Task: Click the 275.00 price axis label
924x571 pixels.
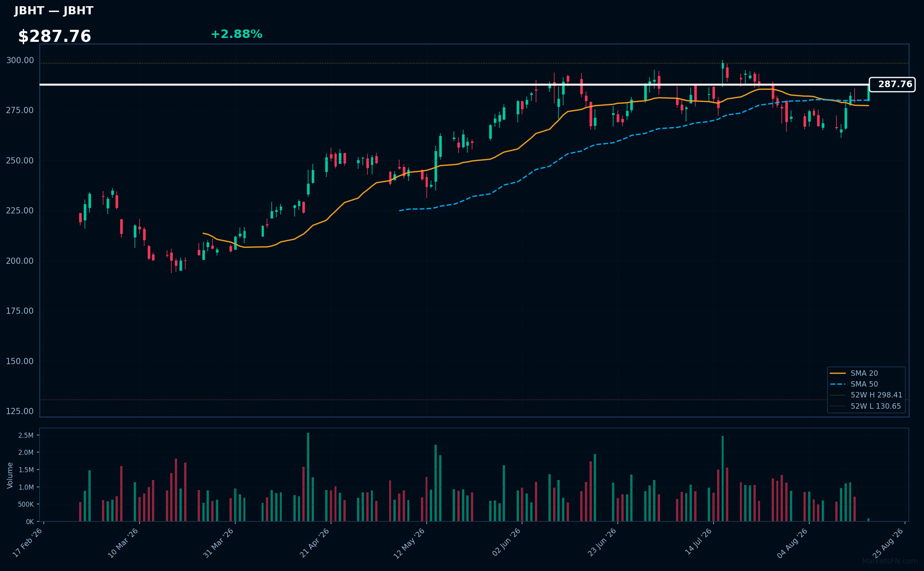Action: point(20,110)
